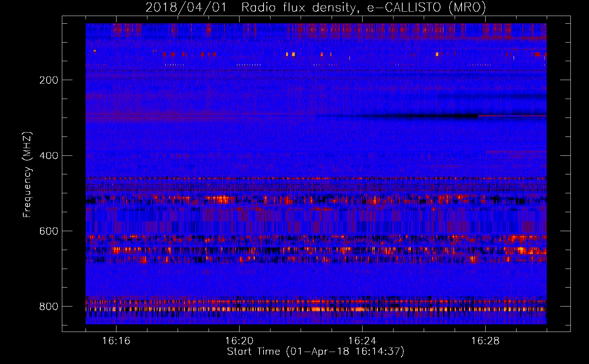
Task: Select the 'Frequency (MHZ)' y-axis label
Action: (27, 174)
